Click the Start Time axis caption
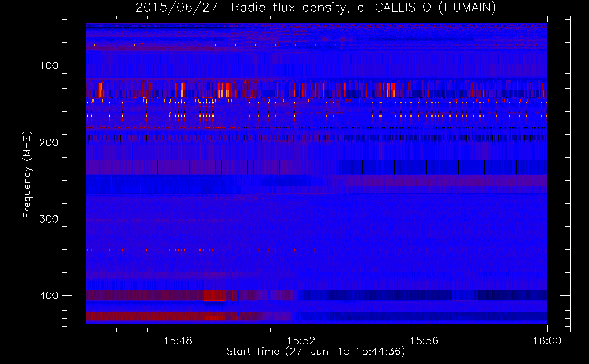The image size is (589, 364). tap(316, 352)
